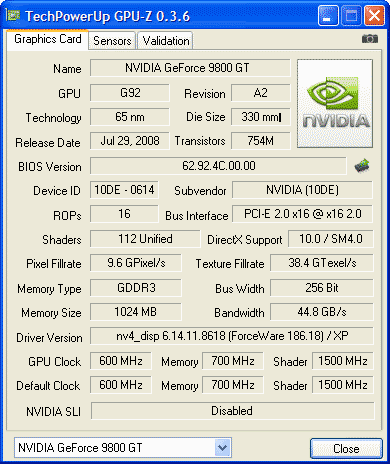Click the GPU-Z title bar app icon

tap(13, 15)
